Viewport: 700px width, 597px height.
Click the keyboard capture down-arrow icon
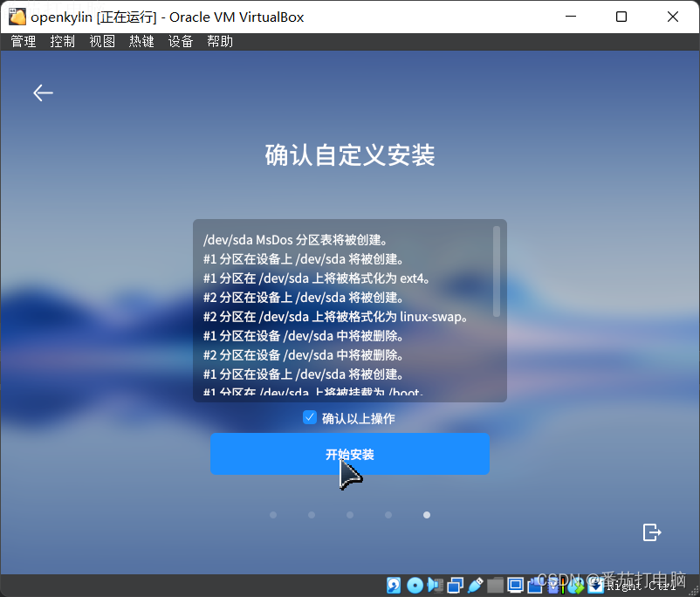coord(596,586)
